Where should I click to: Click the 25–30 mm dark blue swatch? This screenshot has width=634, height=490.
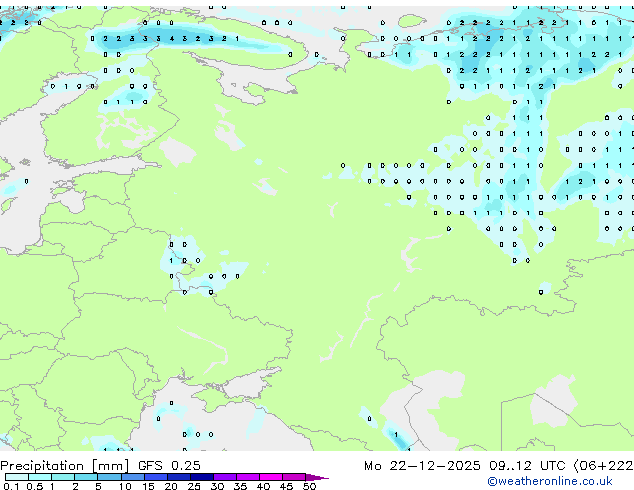201,477
